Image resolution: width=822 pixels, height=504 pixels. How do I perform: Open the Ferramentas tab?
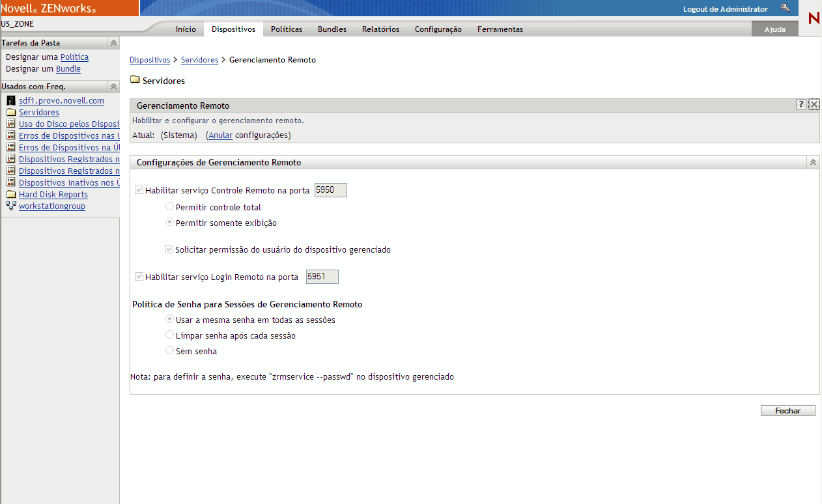coord(500,29)
